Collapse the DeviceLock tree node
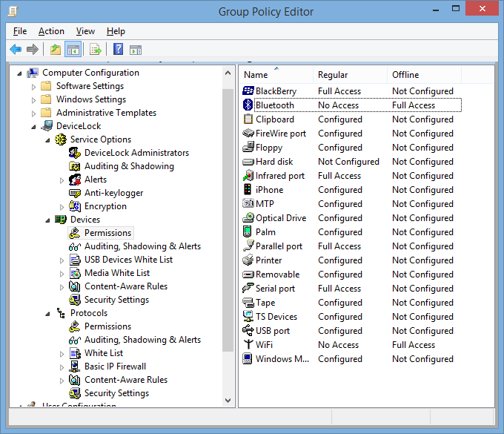This screenshot has width=504, height=434. (33, 127)
